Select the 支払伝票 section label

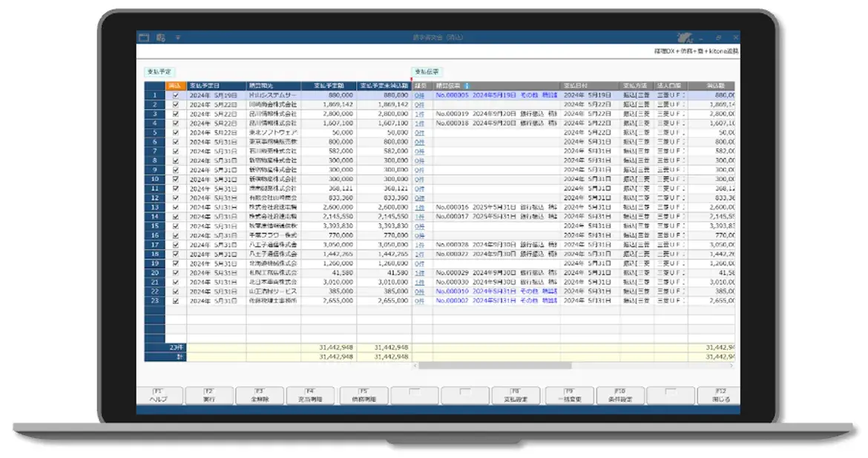tap(427, 72)
